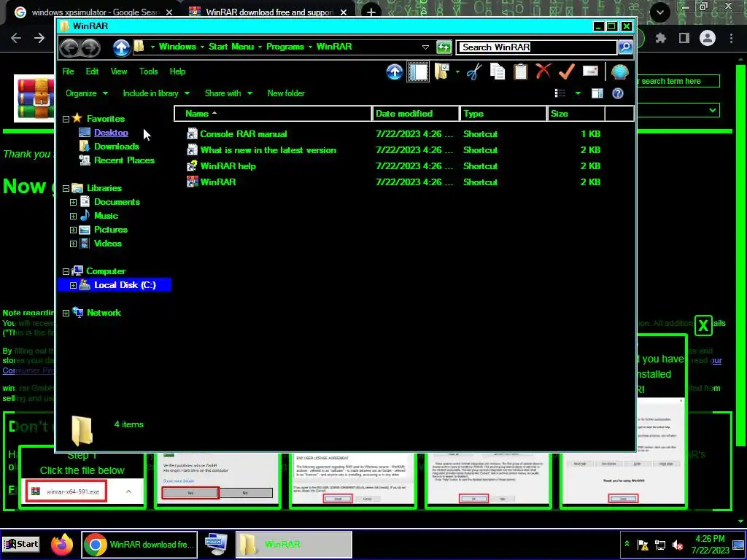Click the muted volume tray icon

tap(677, 545)
